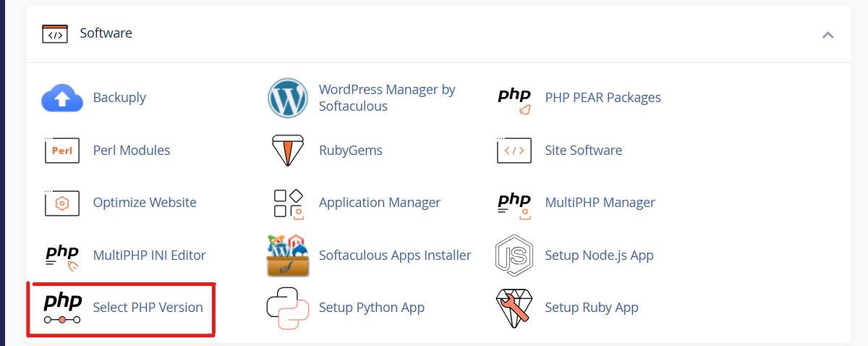Open the Setup Node.js App link

click(x=599, y=256)
